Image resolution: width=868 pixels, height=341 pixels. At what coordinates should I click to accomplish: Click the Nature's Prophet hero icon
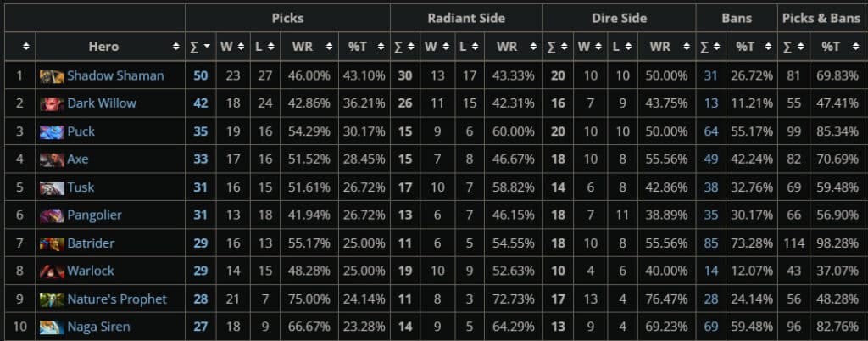click(52, 299)
